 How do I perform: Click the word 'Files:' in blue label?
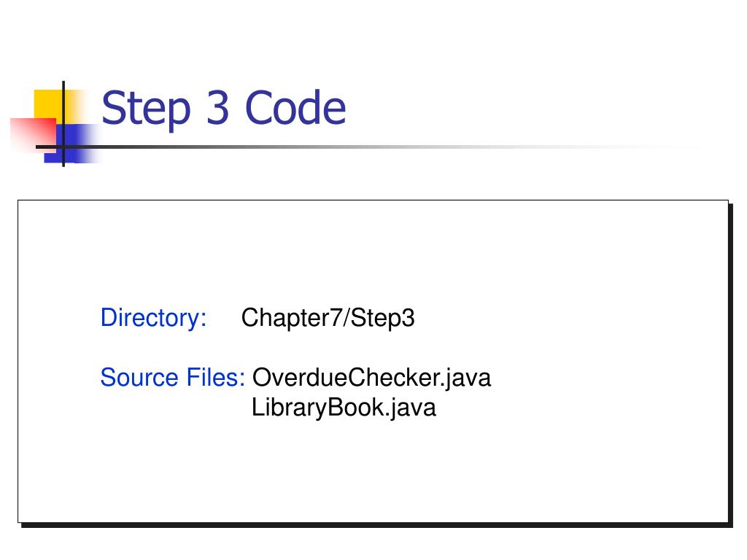(x=215, y=378)
